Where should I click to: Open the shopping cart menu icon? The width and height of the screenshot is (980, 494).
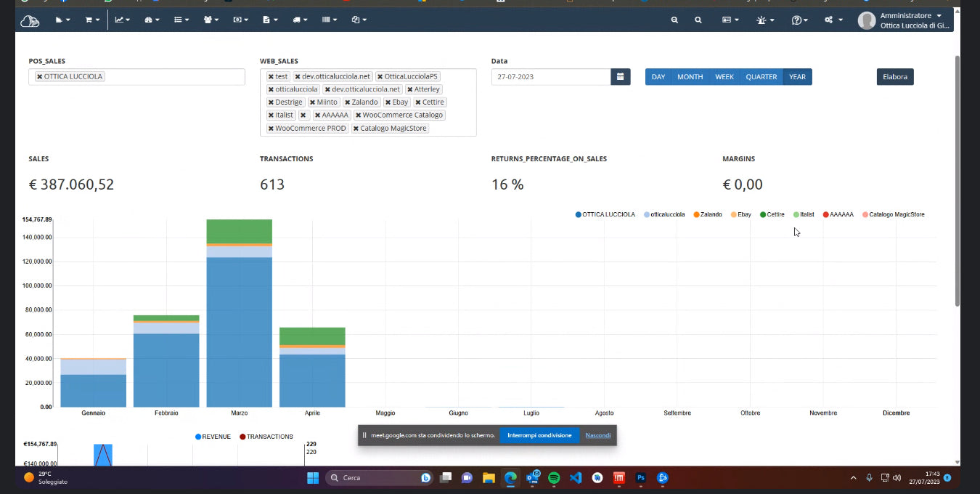click(91, 20)
